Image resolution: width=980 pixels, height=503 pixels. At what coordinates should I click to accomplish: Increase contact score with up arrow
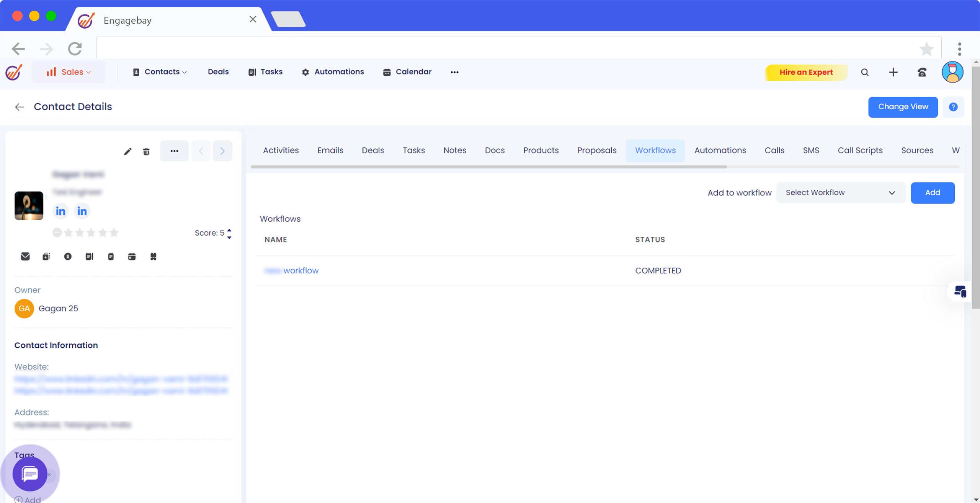229,230
